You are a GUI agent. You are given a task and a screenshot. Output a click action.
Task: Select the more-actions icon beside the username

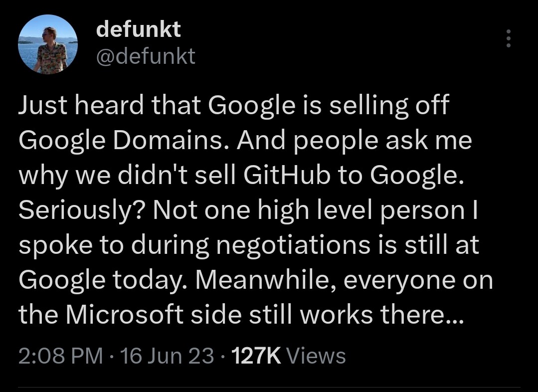click(509, 38)
